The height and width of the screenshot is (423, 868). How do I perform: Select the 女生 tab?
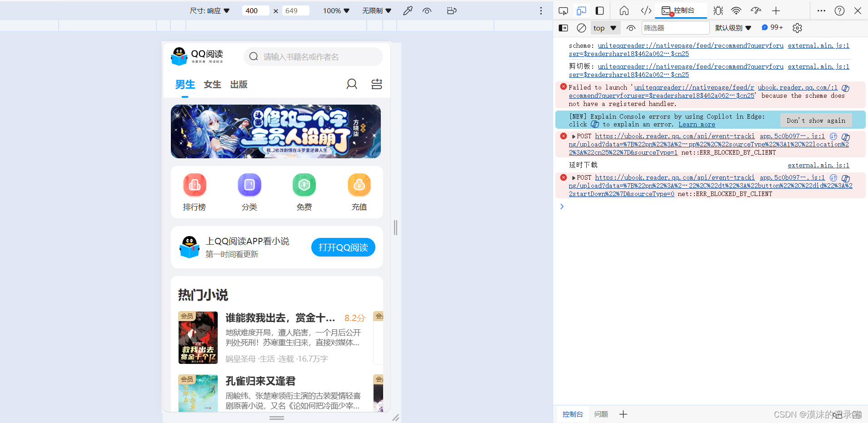[x=212, y=85]
